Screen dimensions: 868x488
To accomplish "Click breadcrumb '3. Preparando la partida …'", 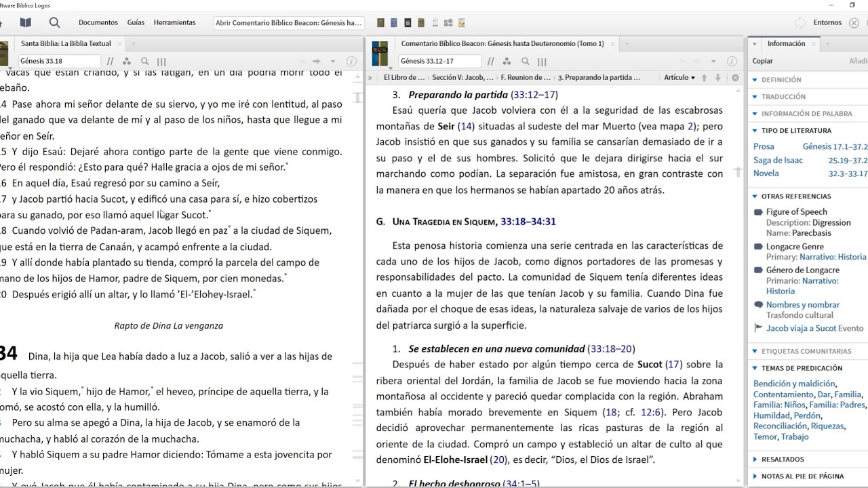I will 599,77.
